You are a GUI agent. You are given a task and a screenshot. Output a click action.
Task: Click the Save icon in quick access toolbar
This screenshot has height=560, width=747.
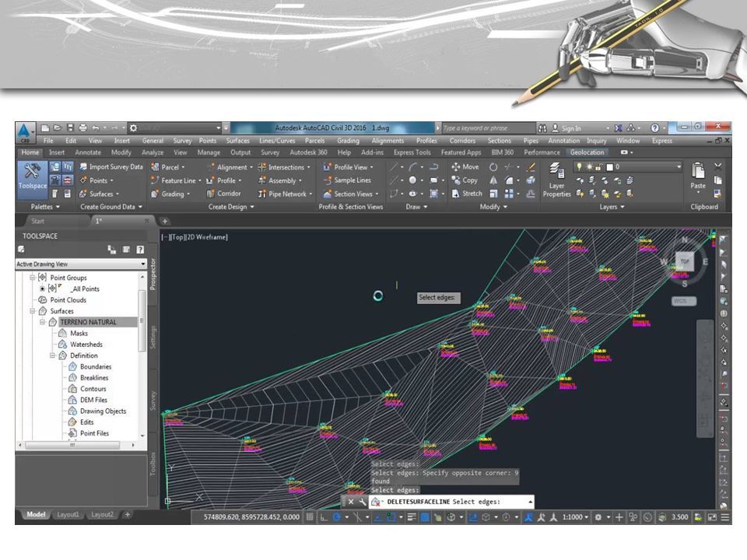[70, 128]
